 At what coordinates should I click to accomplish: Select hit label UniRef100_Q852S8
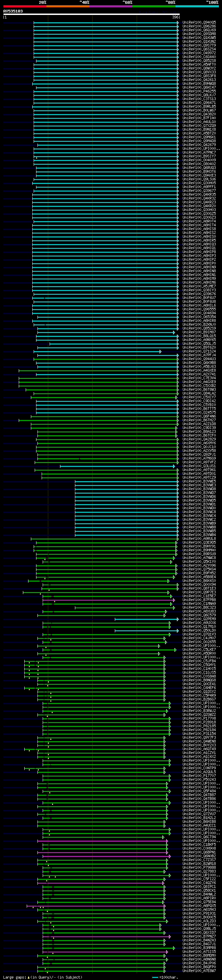click(x=199, y=60)
